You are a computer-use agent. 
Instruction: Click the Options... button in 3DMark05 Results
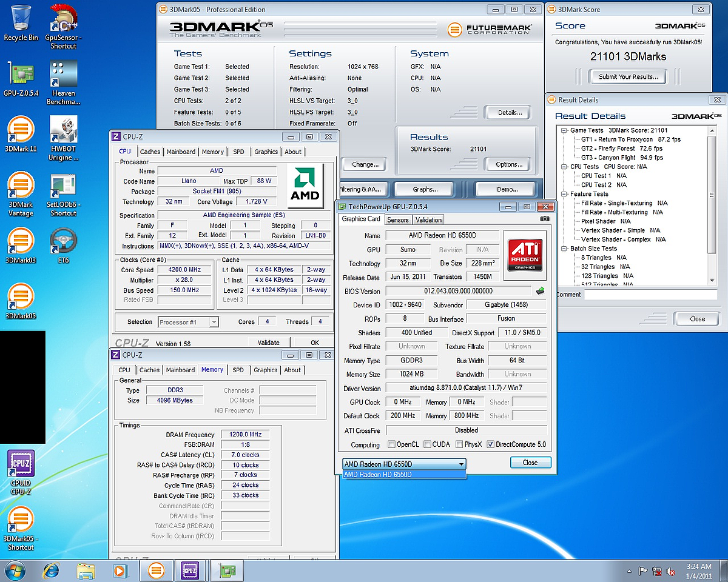coord(507,164)
